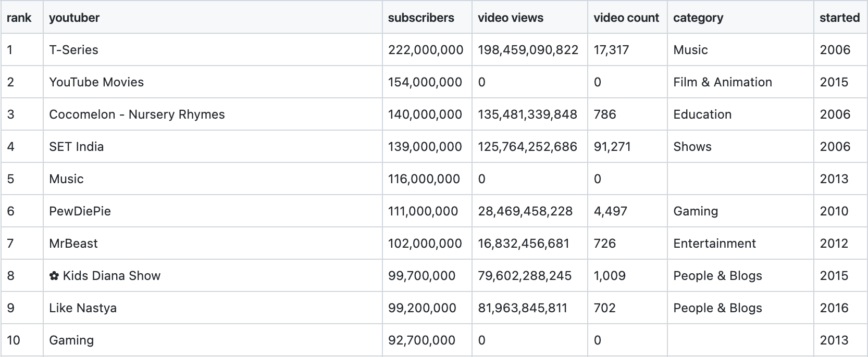Select the PewDiePie cell
The image size is (868, 357).
(x=213, y=211)
